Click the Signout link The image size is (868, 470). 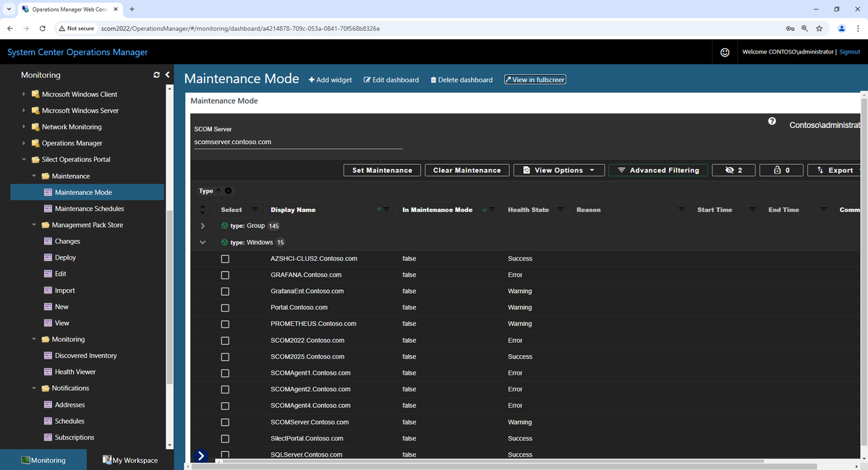tap(850, 52)
